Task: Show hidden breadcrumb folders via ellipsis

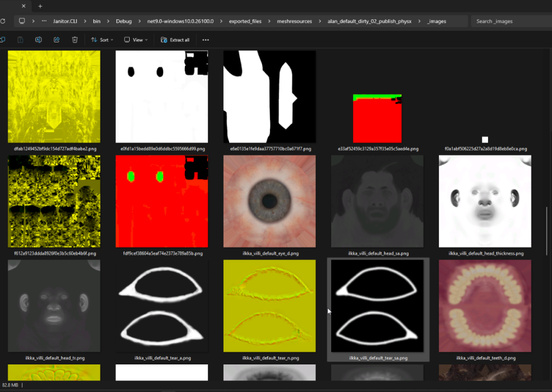Action: pos(45,22)
